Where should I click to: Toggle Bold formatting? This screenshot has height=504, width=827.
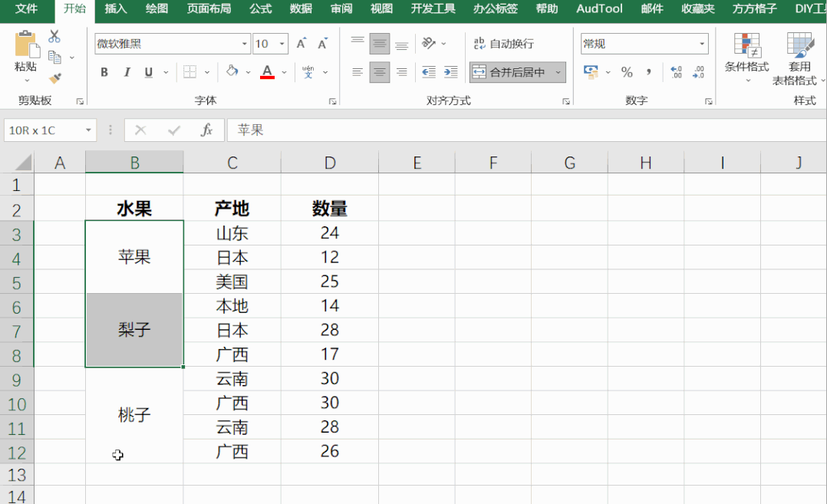tap(104, 72)
